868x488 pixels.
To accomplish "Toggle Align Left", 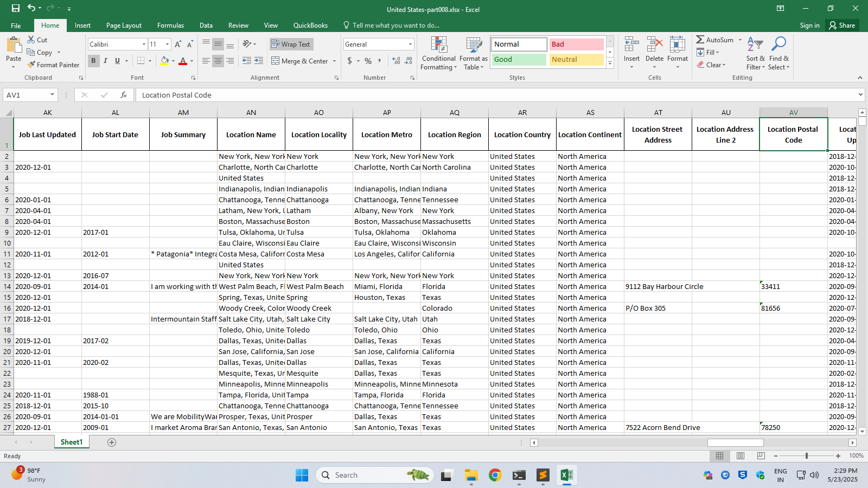I will 206,61.
